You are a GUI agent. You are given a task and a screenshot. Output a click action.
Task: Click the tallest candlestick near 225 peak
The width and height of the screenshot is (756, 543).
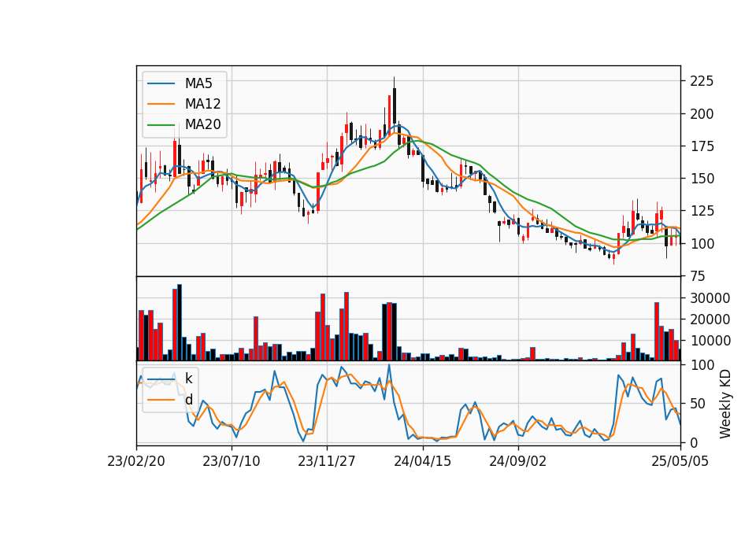394,107
